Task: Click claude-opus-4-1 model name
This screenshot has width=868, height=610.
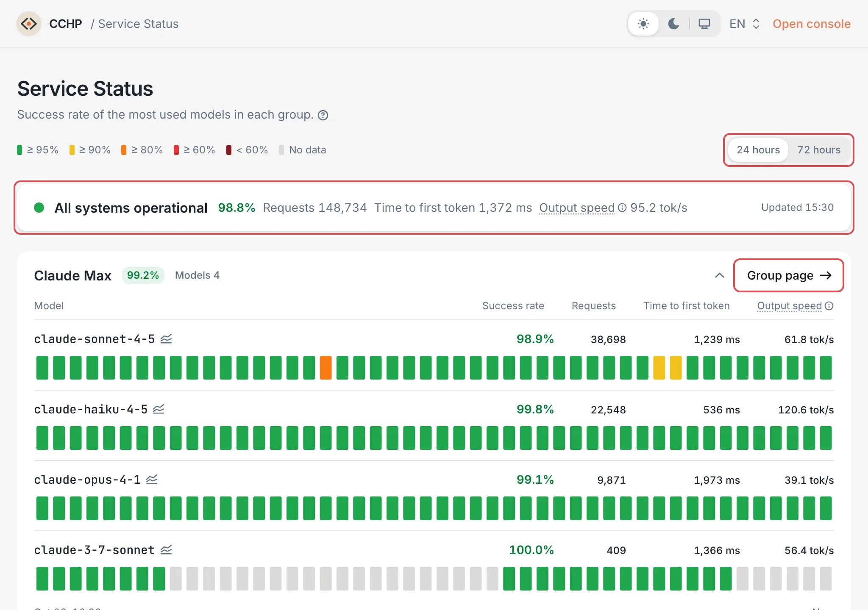Action: click(87, 480)
